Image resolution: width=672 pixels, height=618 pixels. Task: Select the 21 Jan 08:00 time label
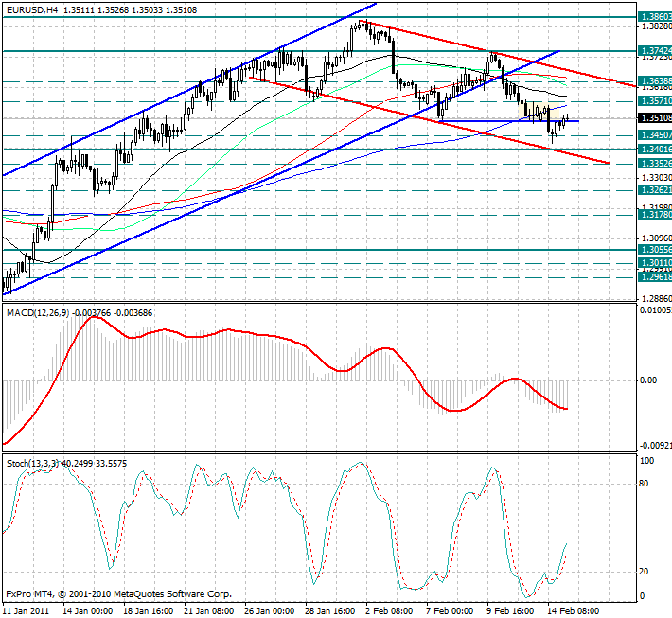[x=209, y=610]
